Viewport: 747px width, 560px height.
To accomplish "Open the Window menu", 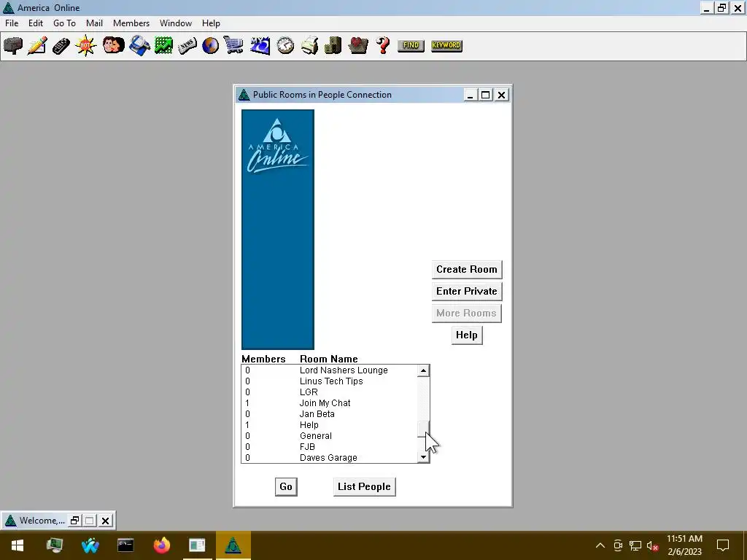I will point(176,23).
